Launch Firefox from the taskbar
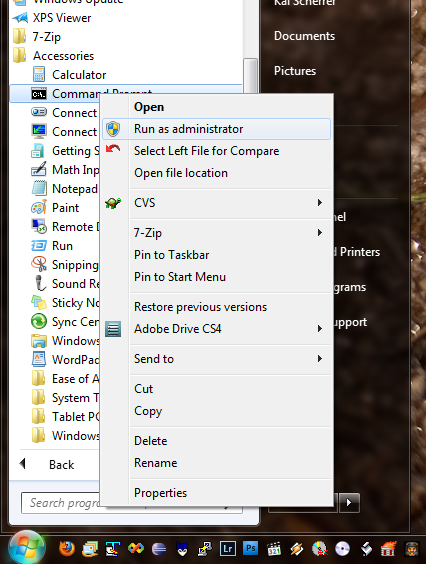426x564 pixels. click(67, 549)
